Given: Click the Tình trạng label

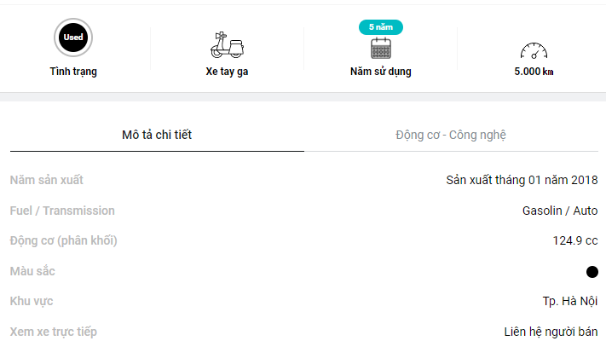Looking at the screenshot, I should (73, 72).
